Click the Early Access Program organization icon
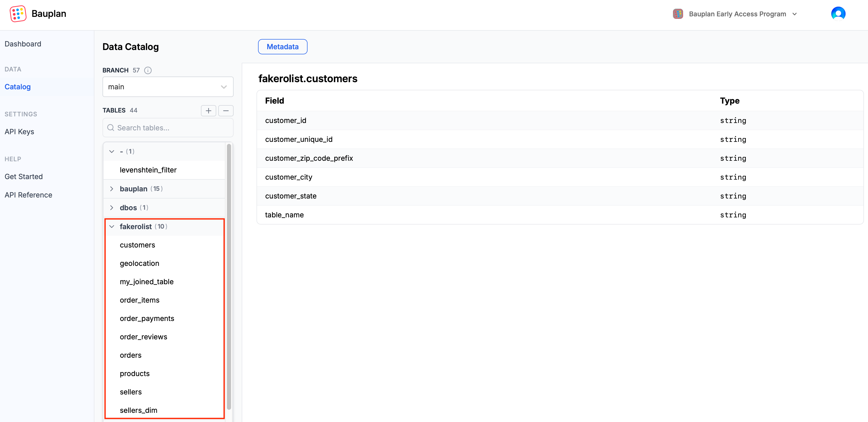The height and width of the screenshot is (422, 868). [x=678, y=14]
